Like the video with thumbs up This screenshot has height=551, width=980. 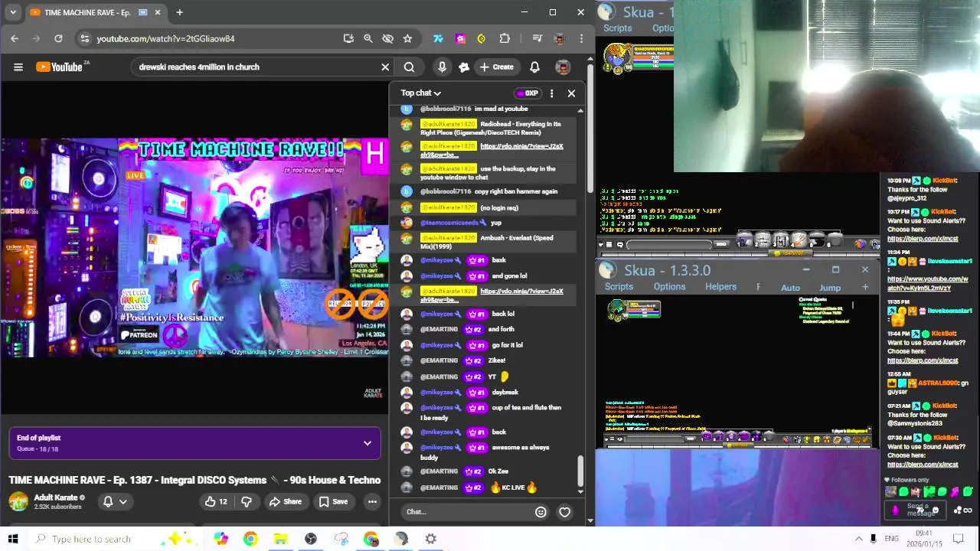tap(215, 501)
